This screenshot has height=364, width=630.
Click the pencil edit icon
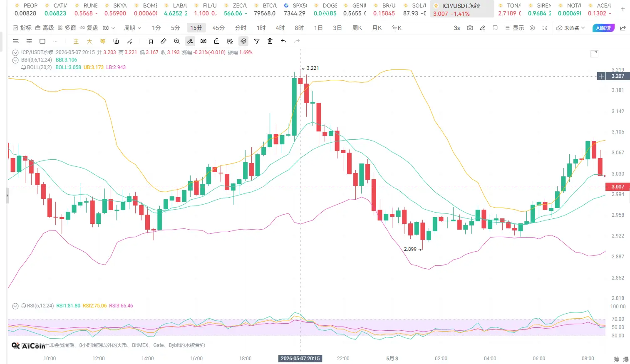pyautogui.click(x=483, y=28)
